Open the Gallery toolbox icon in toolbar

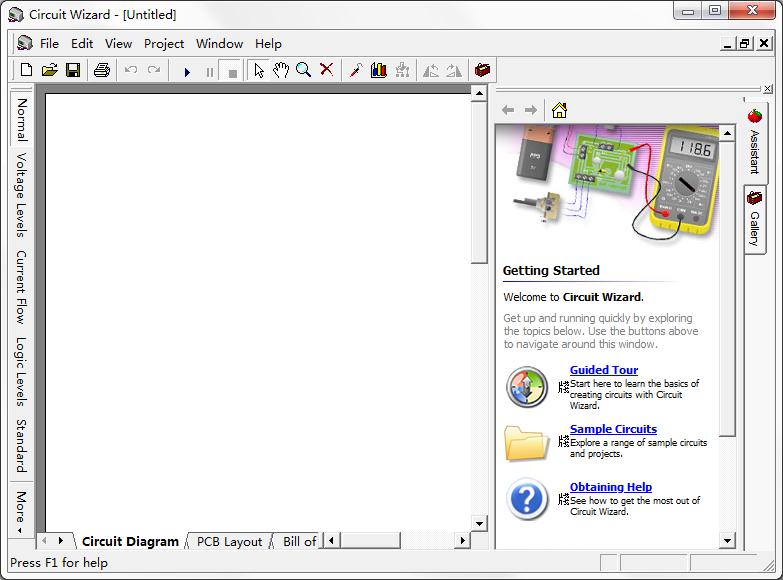click(x=482, y=70)
